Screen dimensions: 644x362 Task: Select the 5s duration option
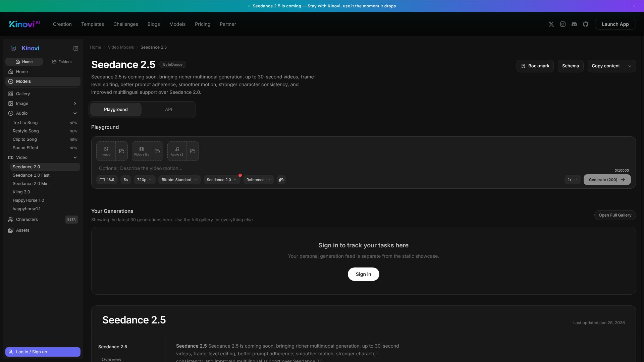pos(126,180)
